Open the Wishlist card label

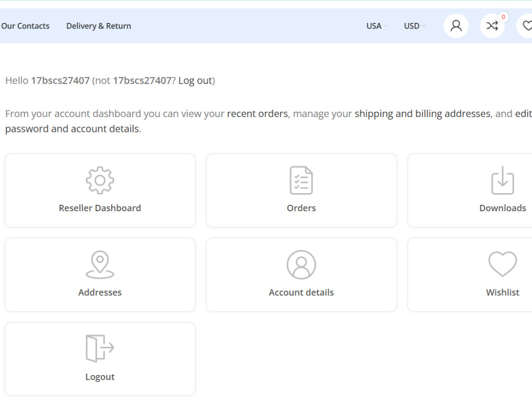[x=503, y=293]
